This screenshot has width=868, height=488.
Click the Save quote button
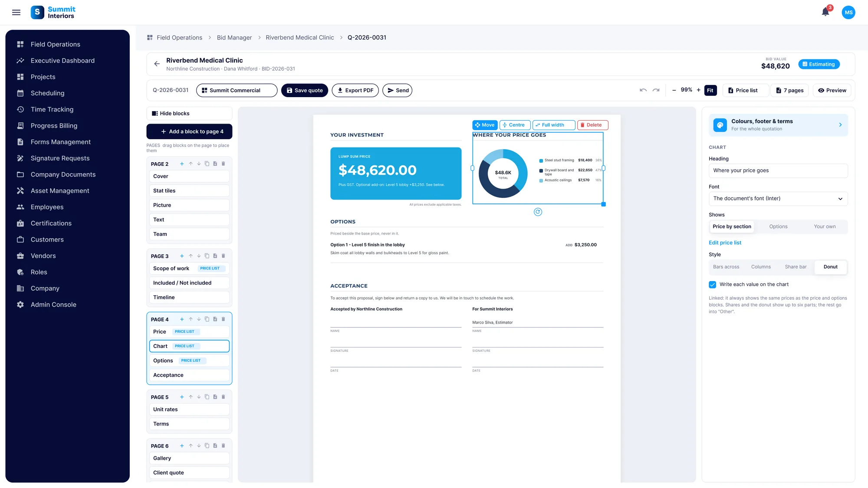[x=304, y=90]
